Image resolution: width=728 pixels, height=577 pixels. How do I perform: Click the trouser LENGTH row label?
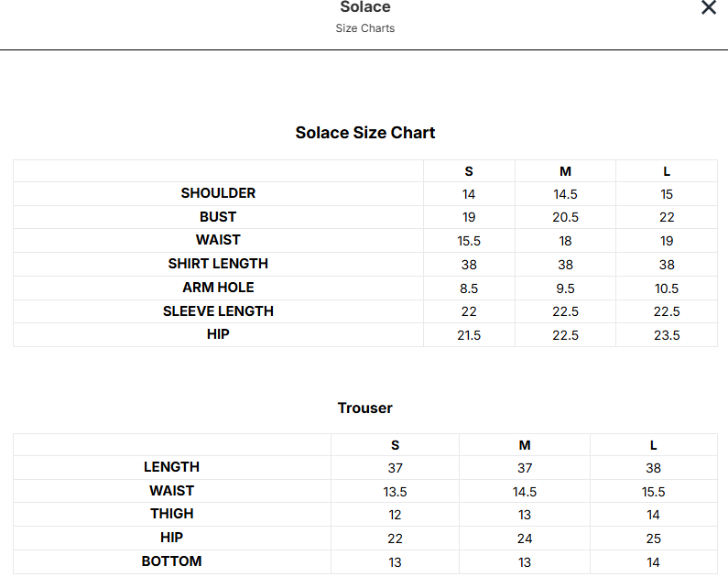click(171, 467)
